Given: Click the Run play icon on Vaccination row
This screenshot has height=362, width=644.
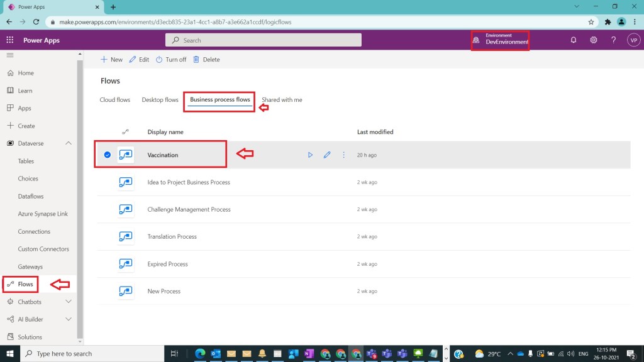Looking at the screenshot, I should coord(310,155).
